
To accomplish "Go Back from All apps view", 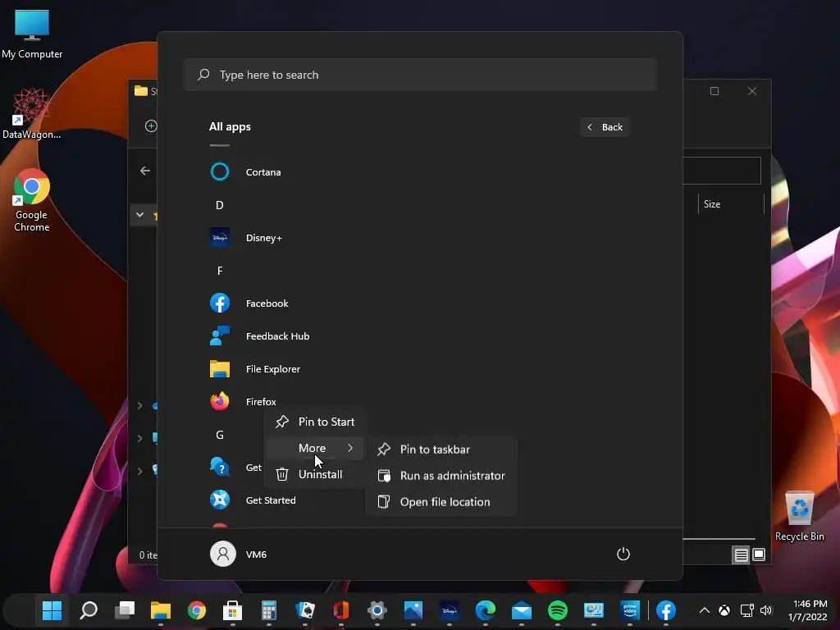I will 605,127.
